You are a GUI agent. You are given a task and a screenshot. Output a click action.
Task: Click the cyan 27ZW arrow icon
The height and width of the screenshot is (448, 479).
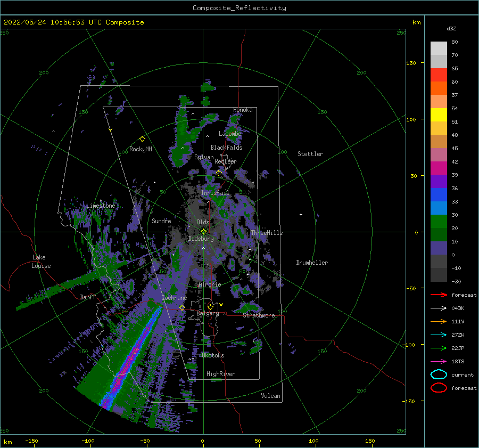[439, 335]
